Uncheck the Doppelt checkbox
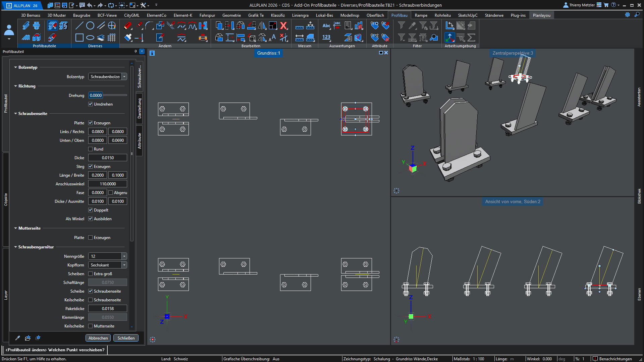Viewport: 644px width, 362px height. (91, 210)
